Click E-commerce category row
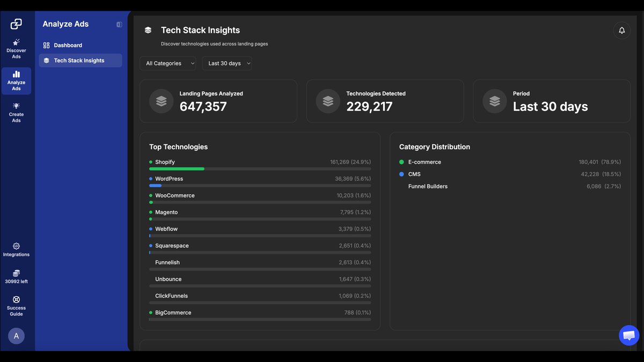The height and width of the screenshot is (362, 644). 510,162
